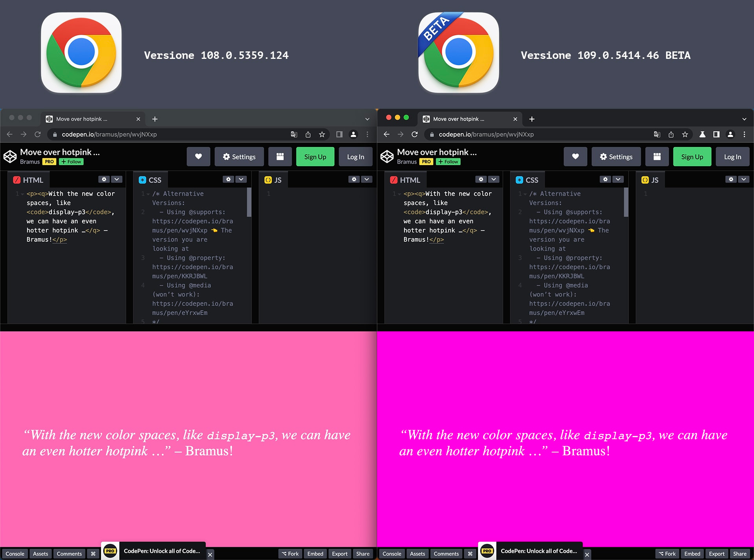Open JS editor gear settings in left window
Image resolution: width=754 pixels, height=560 pixels.
click(354, 179)
